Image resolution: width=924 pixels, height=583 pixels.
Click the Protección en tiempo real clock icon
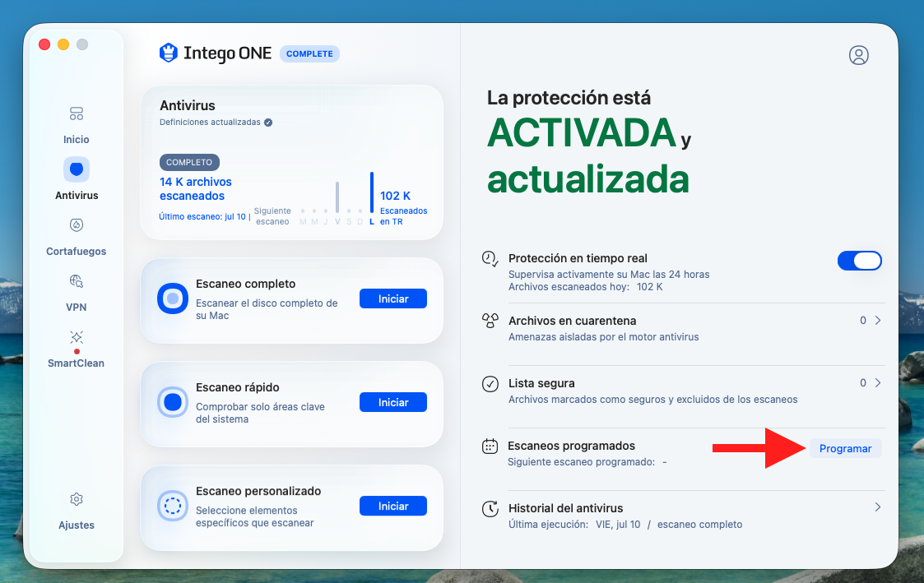click(x=490, y=258)
